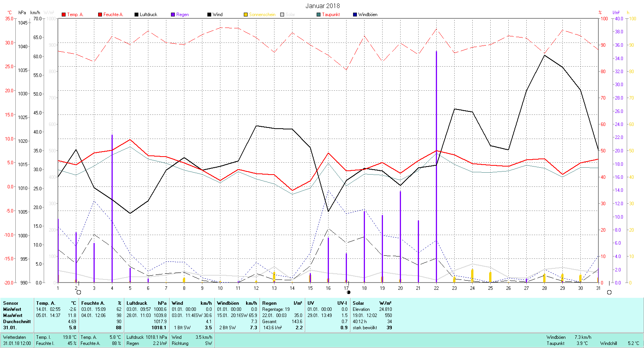Click the max gust value ESW 65.9
Screen dimensions: 644x348
[248, 315]
